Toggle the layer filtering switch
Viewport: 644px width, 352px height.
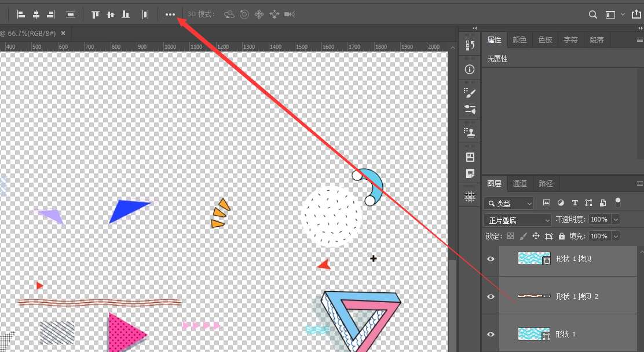(618, 202)
